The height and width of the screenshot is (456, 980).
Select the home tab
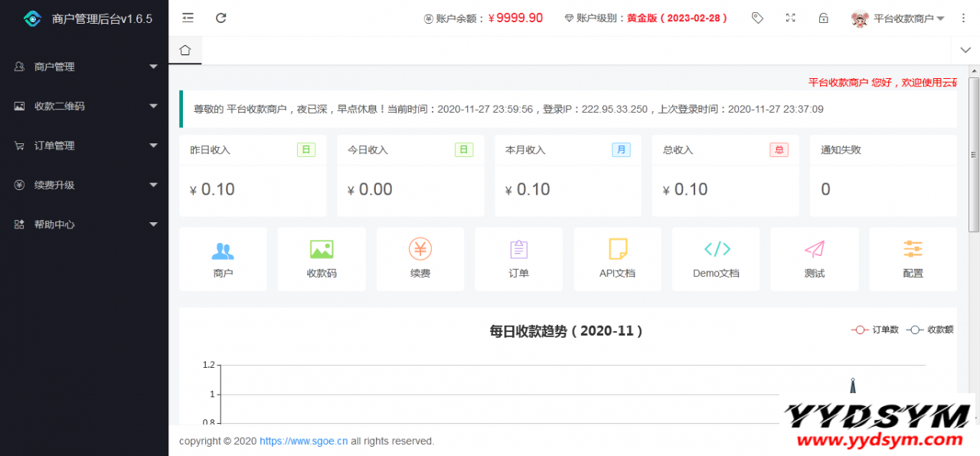[185, 51]
